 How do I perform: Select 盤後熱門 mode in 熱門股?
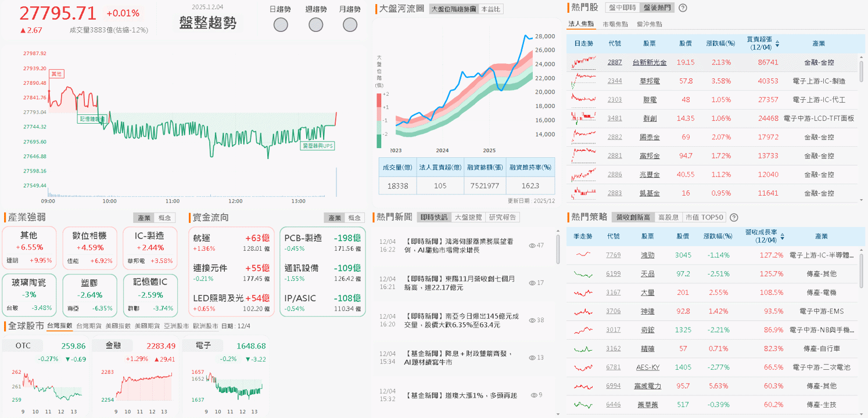[657, 8]
